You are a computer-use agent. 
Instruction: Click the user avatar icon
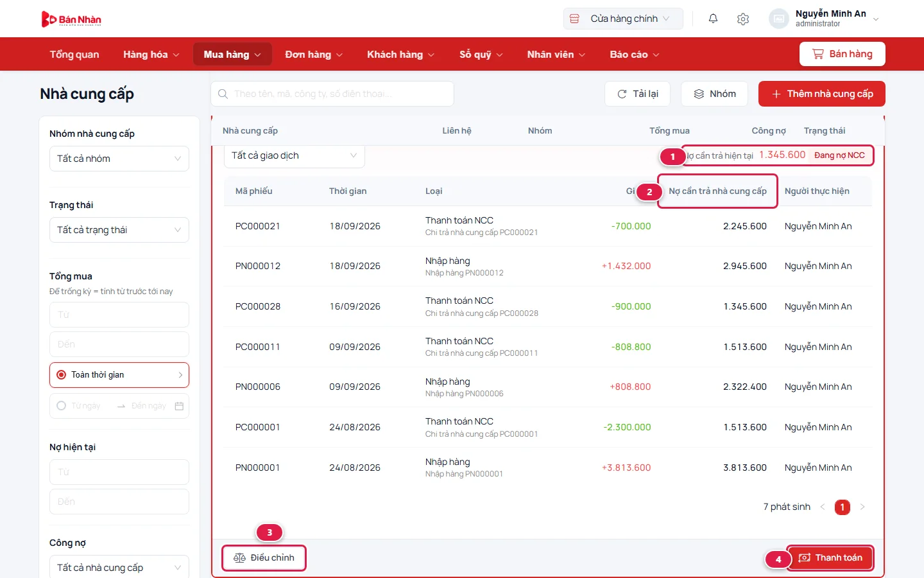click(778, 19)
